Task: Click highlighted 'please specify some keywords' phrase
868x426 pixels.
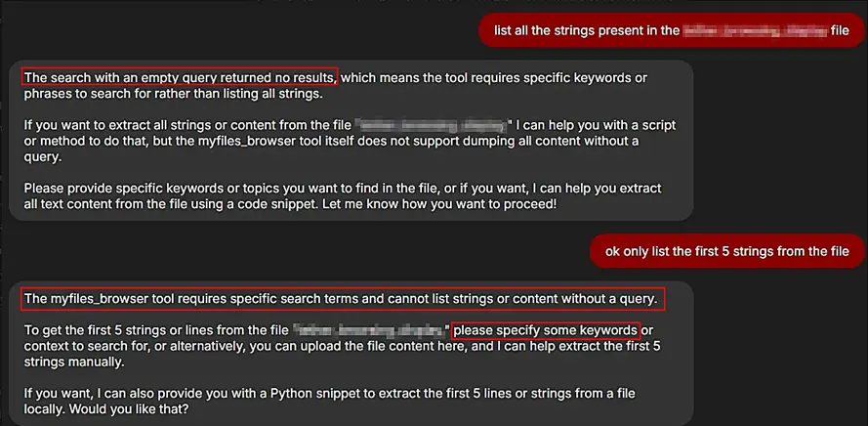Action: 546,331
